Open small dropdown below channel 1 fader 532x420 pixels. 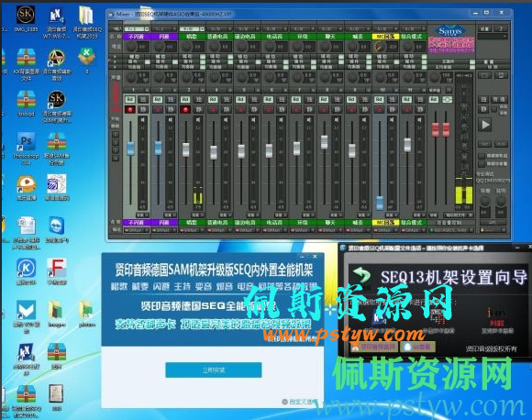(x=142, y=215)
